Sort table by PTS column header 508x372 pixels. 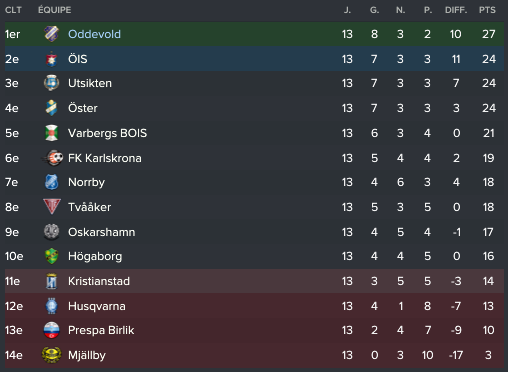pyautogui.click(x=487, y=10)
